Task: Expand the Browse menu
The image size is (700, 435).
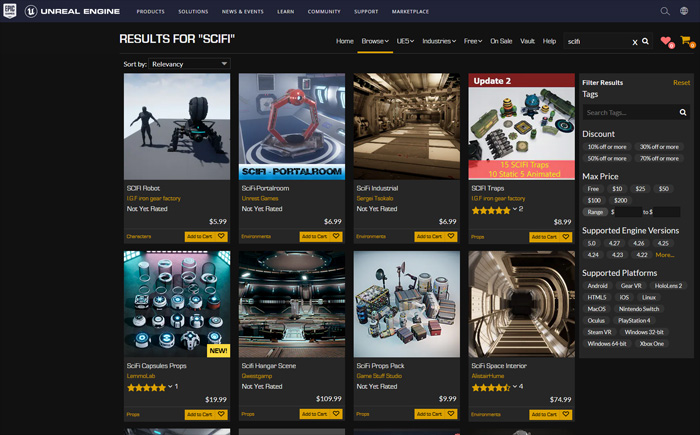Action: click(x=375, y=41)
